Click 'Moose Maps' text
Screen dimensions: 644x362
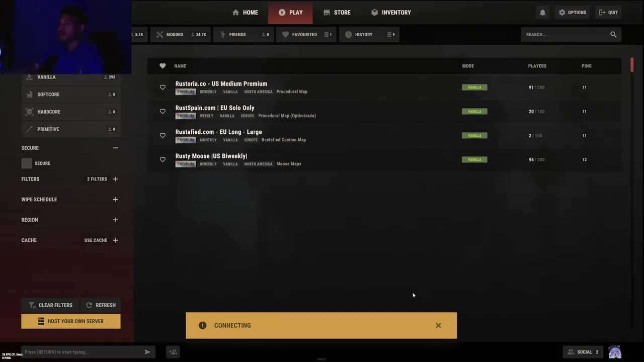pos(289,164)
